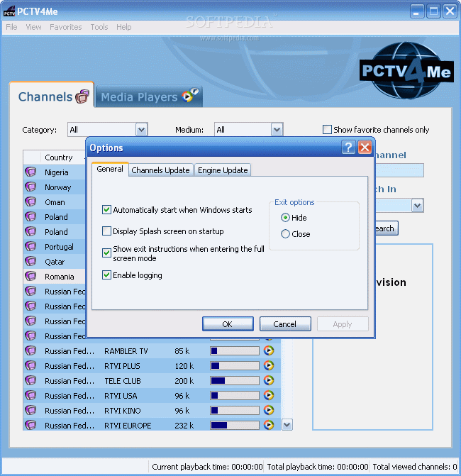The height and width of the screenshot is (476, 461).
Task: Click channel list scroll down arrow
Action: (x=287, y=424)
